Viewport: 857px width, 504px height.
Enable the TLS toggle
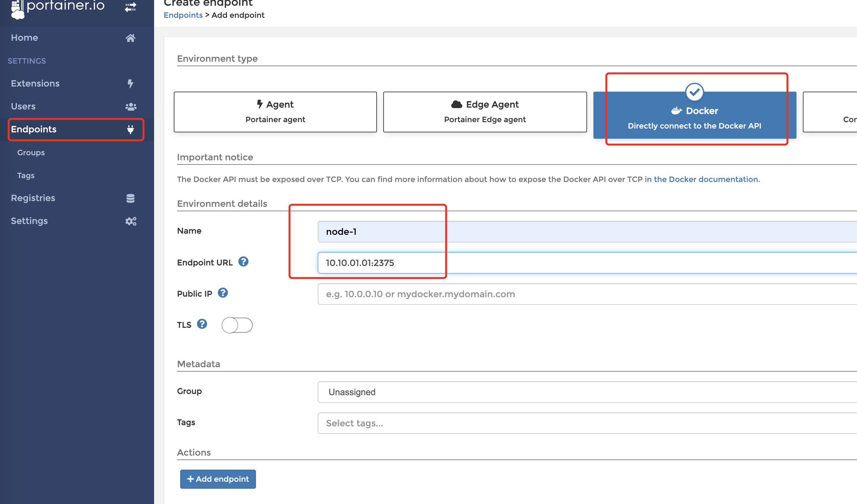click(237, 325)
